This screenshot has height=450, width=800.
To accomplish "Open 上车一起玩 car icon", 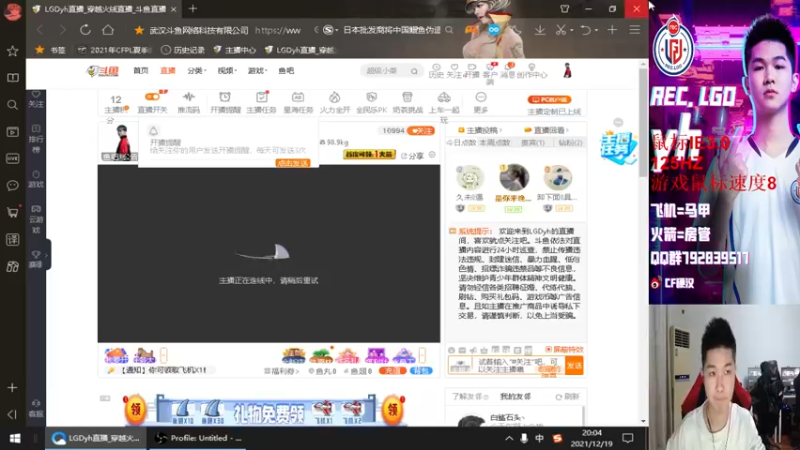I will [444, 106].
